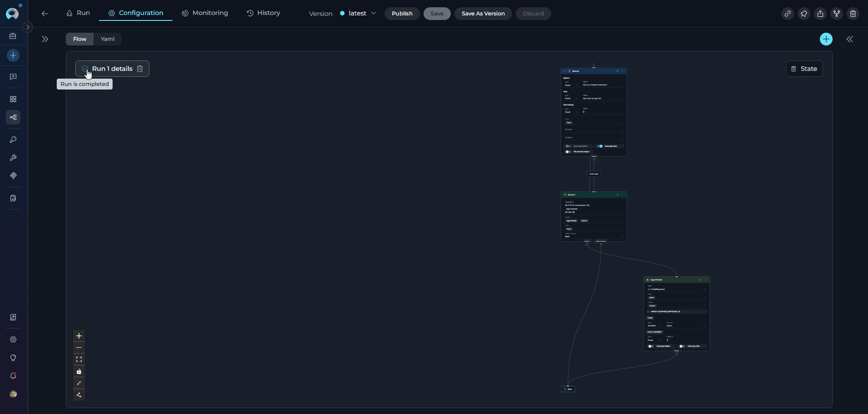868x414 pixels.
Task: Open the Version 'latest' dropdown
Action: pos(358,14)
